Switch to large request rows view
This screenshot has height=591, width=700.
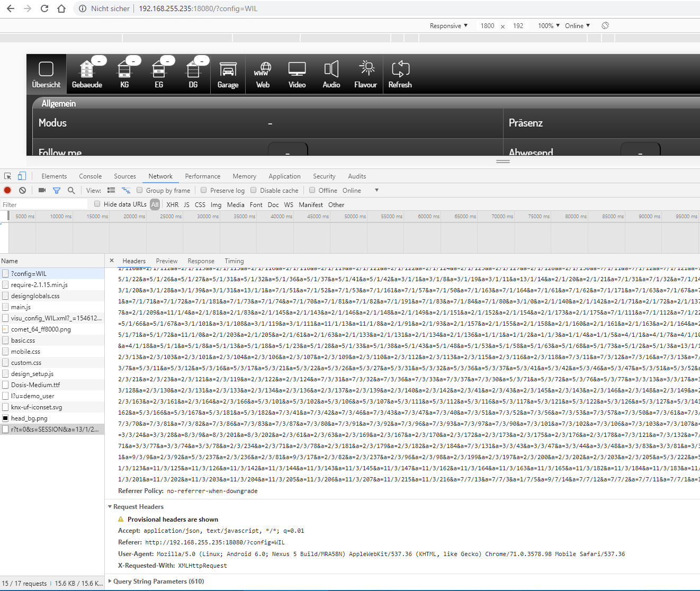click(111, 190)
